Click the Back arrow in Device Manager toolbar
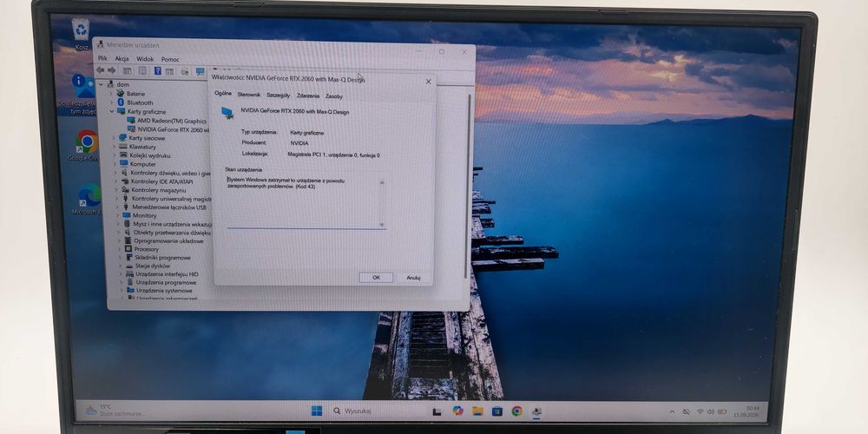The image size is (868, 434). tap(100, 70)
